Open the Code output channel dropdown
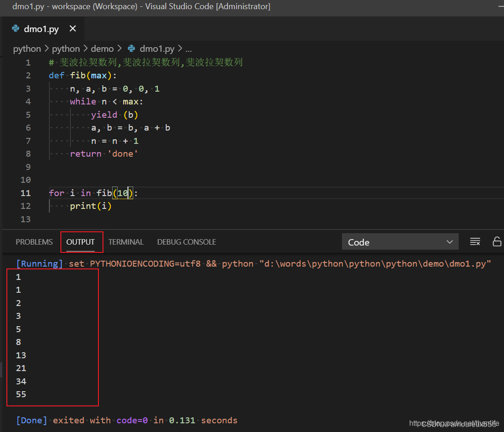Screen dimensions: 504x432 coord(400,242)
